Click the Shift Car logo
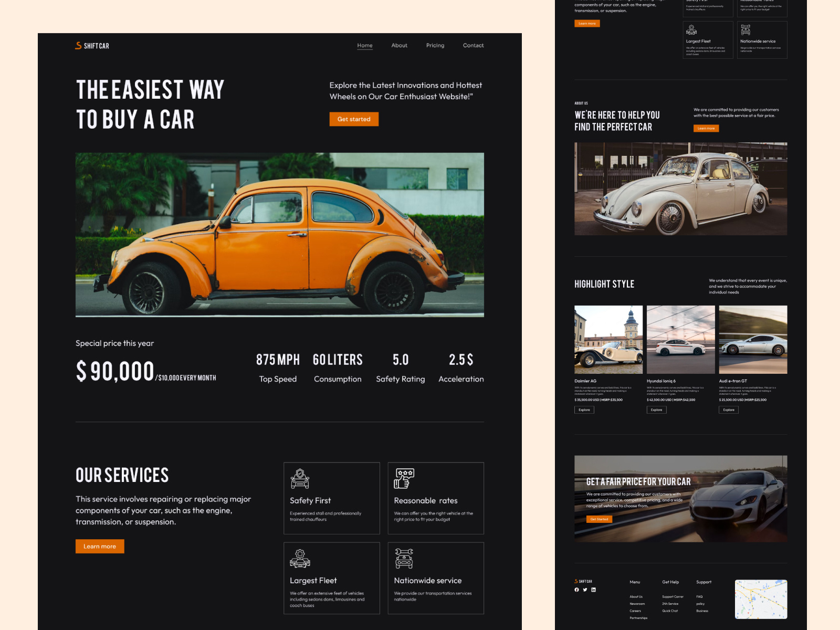840x630 pixels. click(x=91, y=46)
